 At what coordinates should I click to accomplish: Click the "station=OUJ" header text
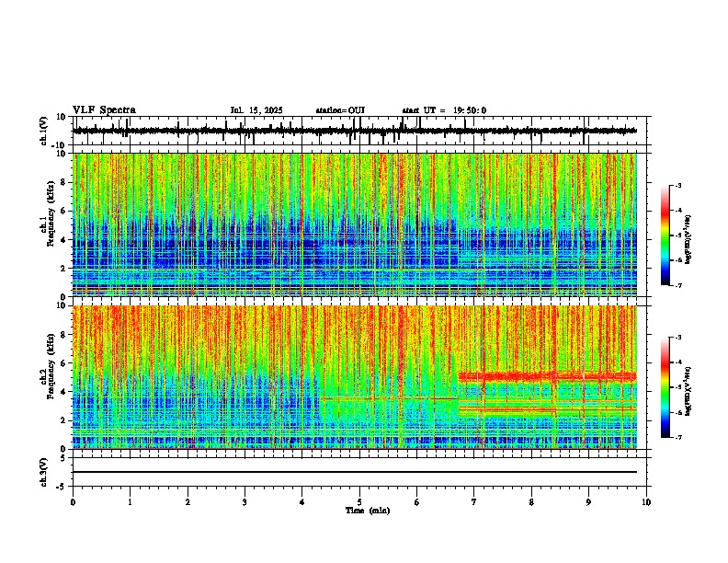pyautogui.click(x=340, y=110)
